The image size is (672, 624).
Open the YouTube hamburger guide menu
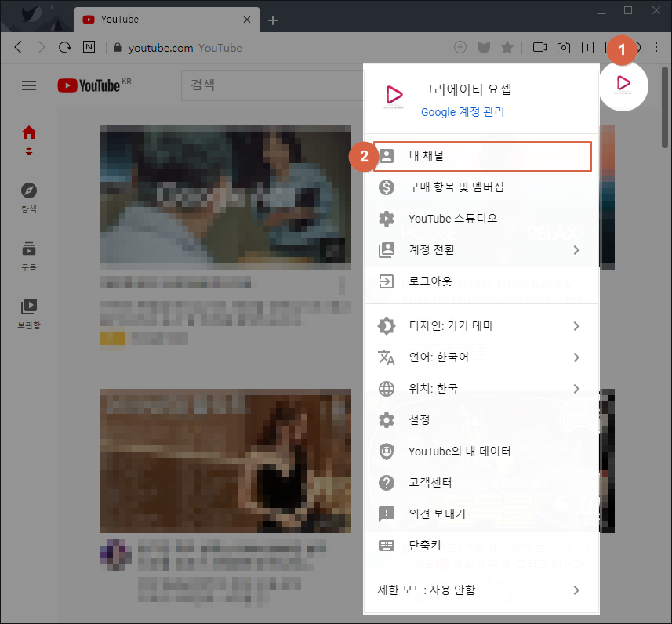pyautogui.click(x=29, y=85)
